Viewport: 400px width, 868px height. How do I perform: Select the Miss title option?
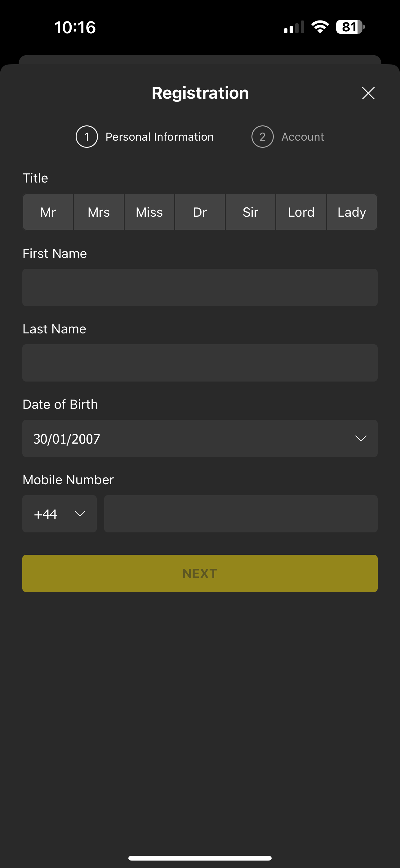coord(149,212)
